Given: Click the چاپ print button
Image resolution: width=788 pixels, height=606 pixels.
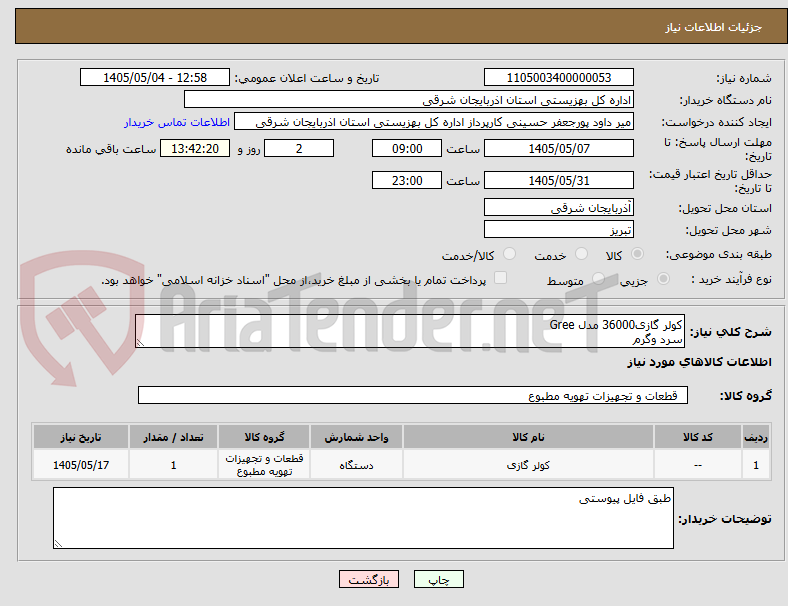Looking at the screenshot, I should (439, 579).
